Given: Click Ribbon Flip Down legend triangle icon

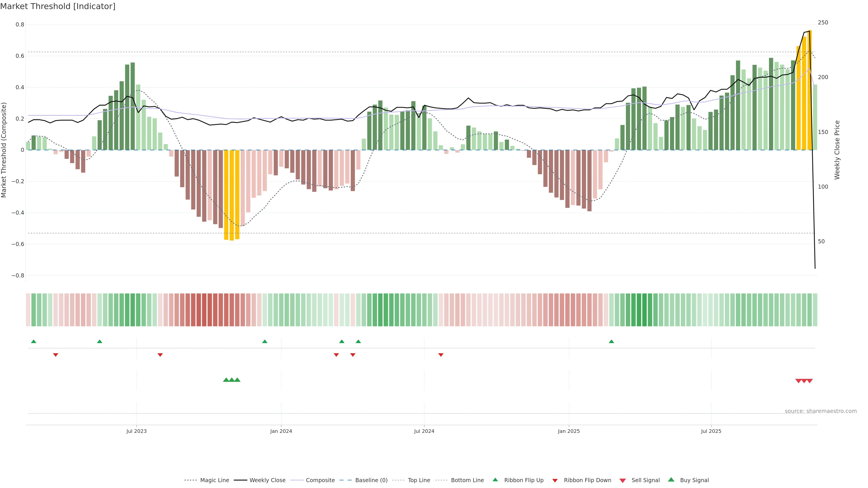Looking at the screenshot, I should point(555,481).
